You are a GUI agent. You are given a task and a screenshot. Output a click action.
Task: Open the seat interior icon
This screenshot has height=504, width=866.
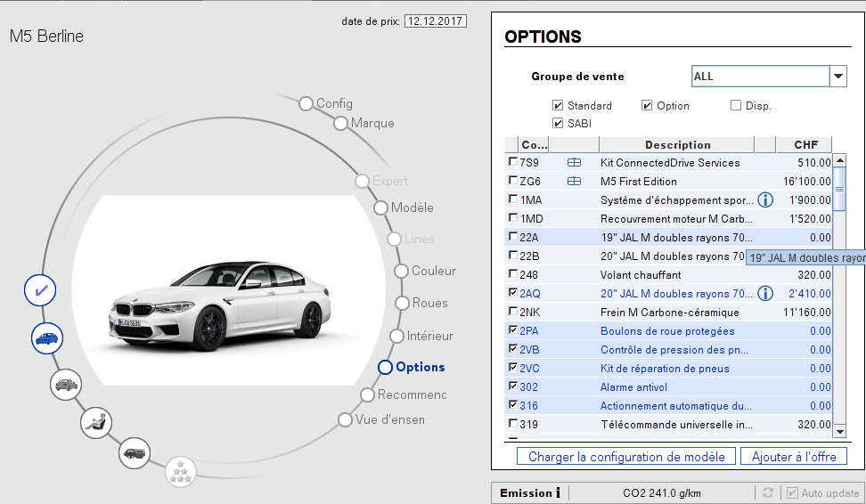pyautogui.click(x=96, y=421)
